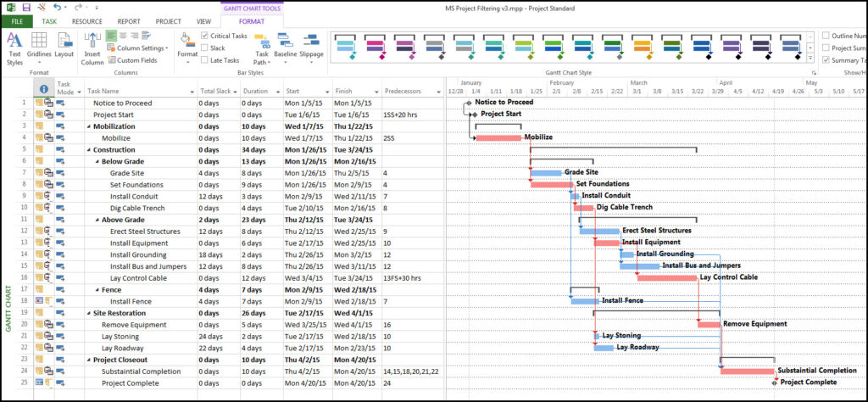Click the Redo arrow icon
The height and width of the screenshot is (402, 868).
[x=77, y=8]
